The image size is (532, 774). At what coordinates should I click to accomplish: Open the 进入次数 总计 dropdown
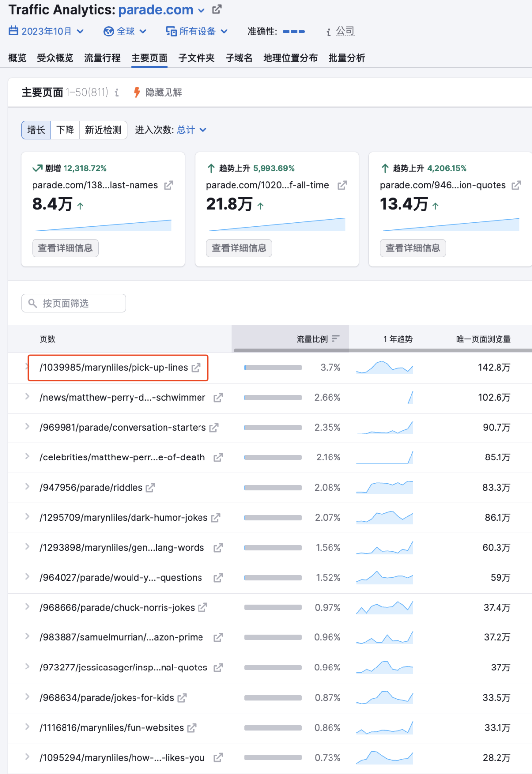(x=192, y=130)
